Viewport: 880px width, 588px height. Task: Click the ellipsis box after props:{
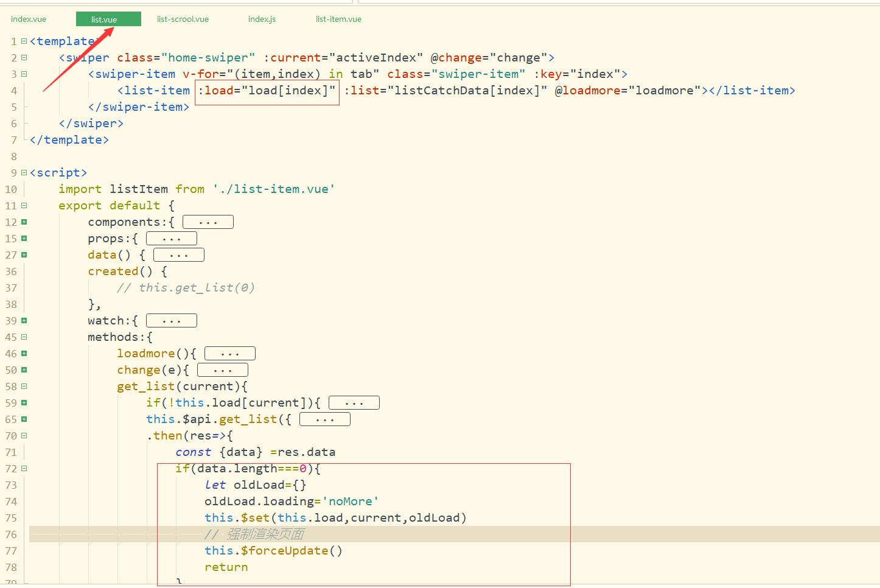click(x=172, y=239)
